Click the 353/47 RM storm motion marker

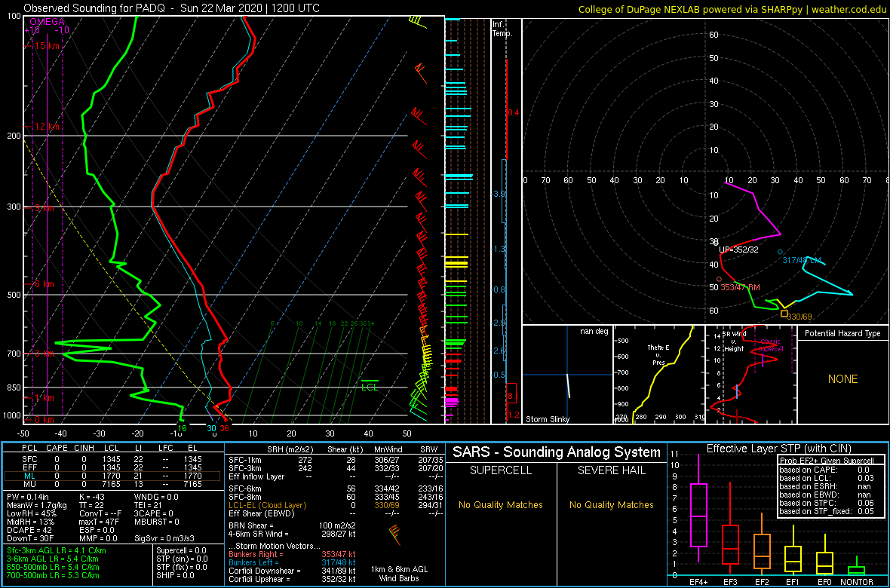coord(719,279)
